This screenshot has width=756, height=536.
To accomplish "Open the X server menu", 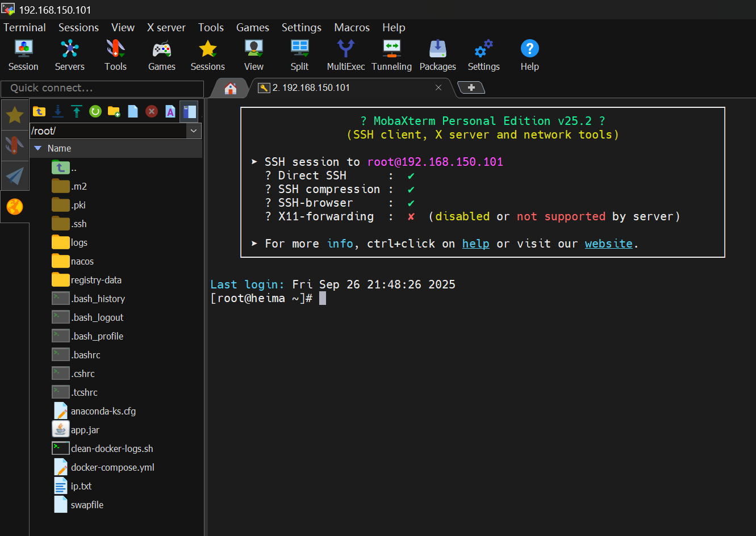I will click(x=166, y=27).
